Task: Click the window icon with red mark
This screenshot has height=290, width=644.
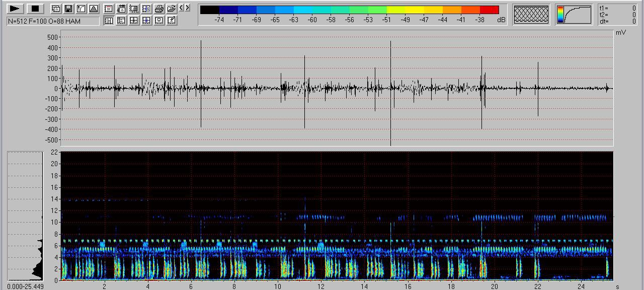Action: tap(108, 9)
